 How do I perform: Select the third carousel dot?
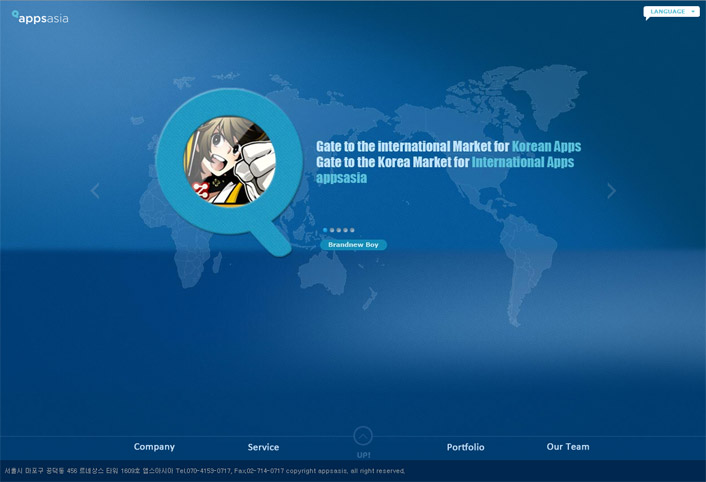[339, 230]
